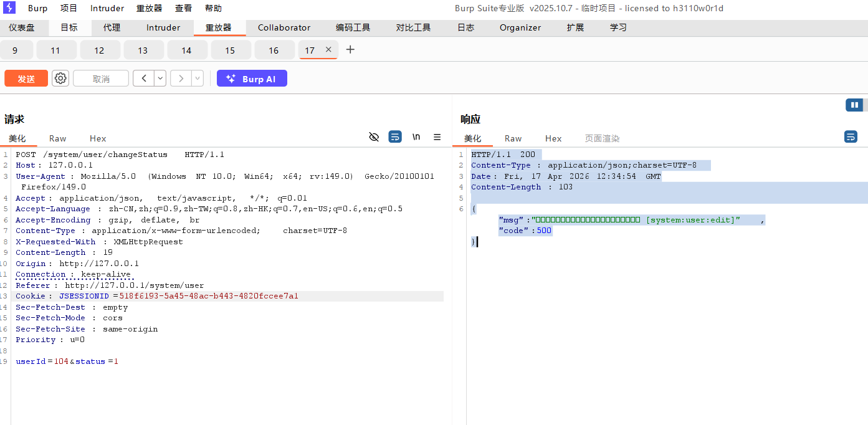Open the Intruder menu in menu bar
This screenshot has width=868, height=425.
[x=107, y=8]
